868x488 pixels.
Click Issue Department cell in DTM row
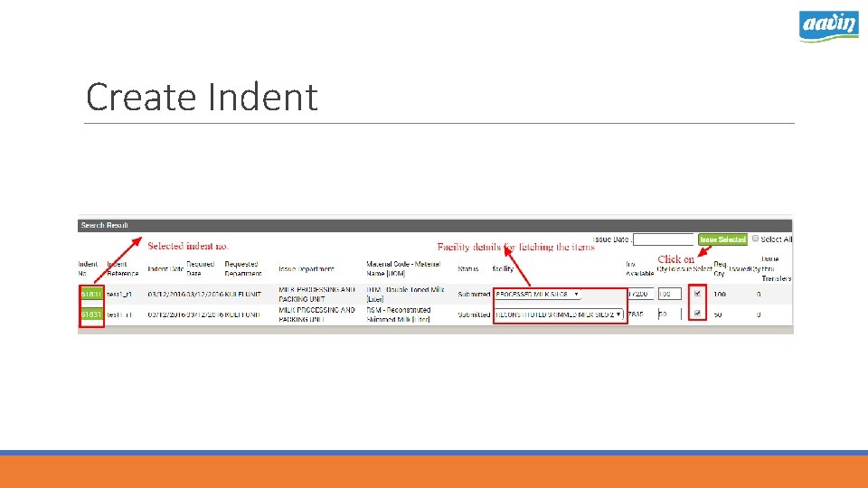316,295
